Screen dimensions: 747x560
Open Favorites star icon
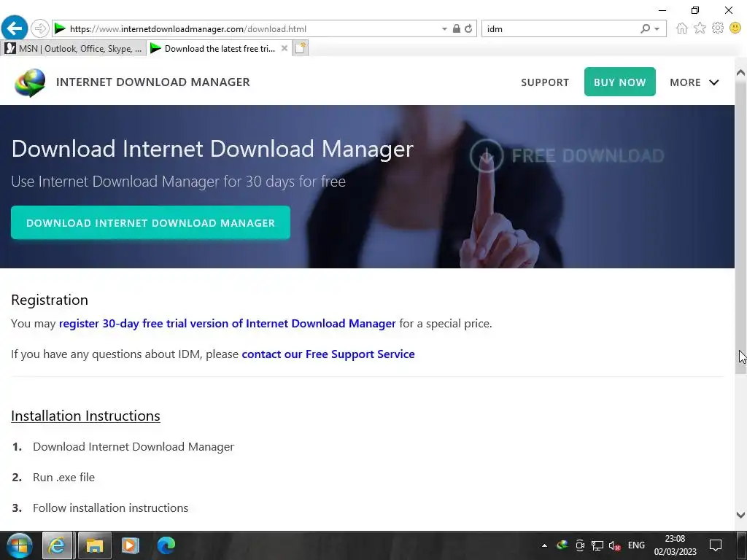coord(700,28)
